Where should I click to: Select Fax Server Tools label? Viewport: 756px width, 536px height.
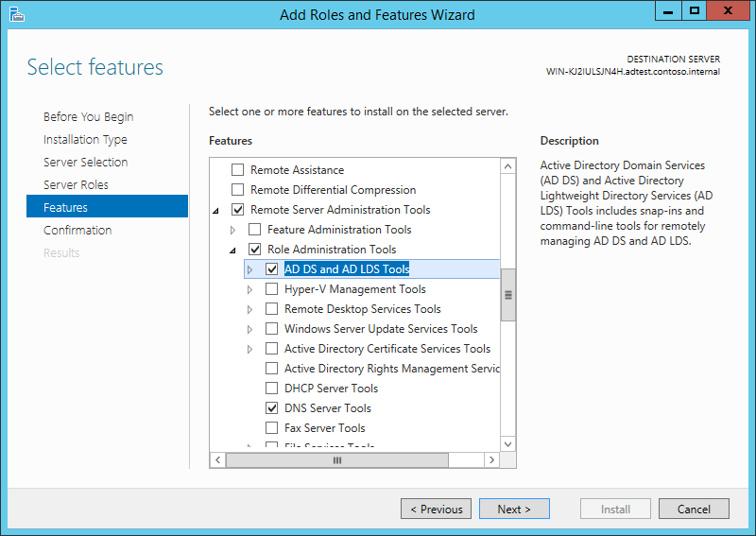coord(325,428)
